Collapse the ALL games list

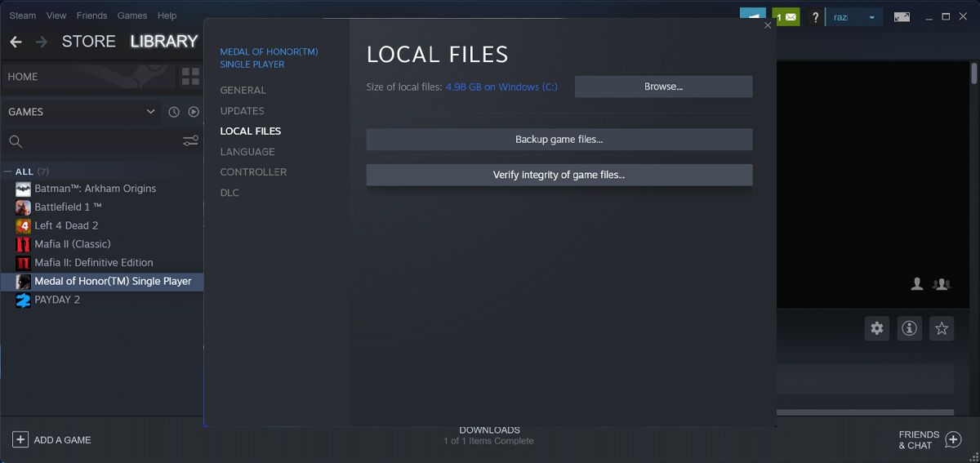[x=8, y=171]
